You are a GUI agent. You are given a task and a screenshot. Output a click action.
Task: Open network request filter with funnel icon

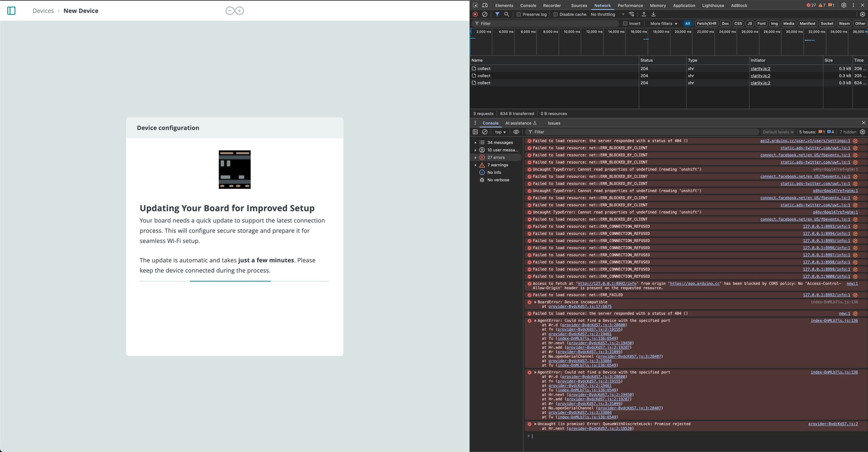(x=497, y=14)
